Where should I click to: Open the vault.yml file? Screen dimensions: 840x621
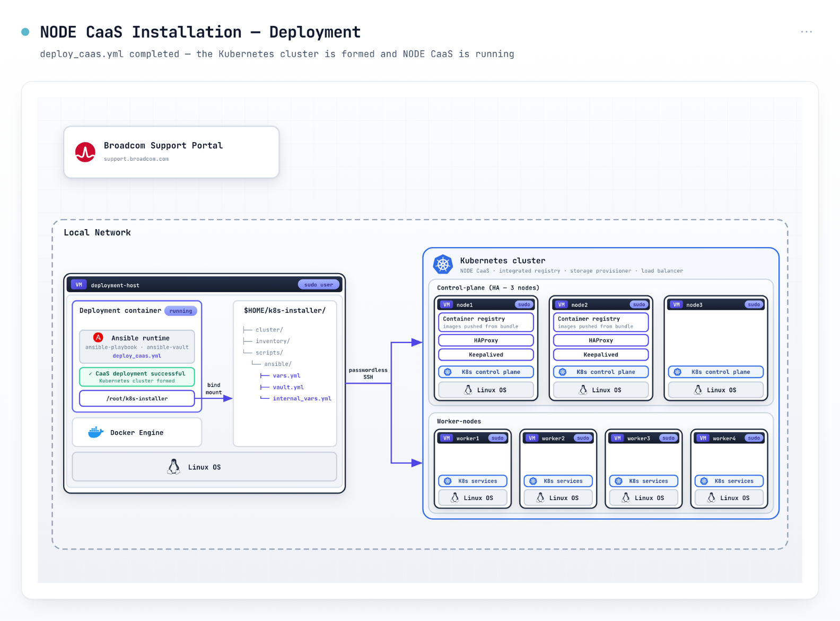coord(288,387)
